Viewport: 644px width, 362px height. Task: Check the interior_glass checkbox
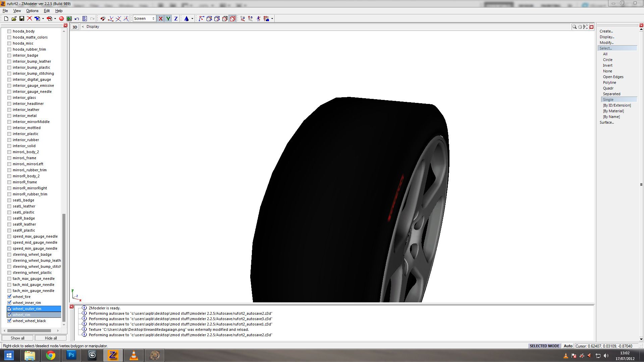point(9,98)
